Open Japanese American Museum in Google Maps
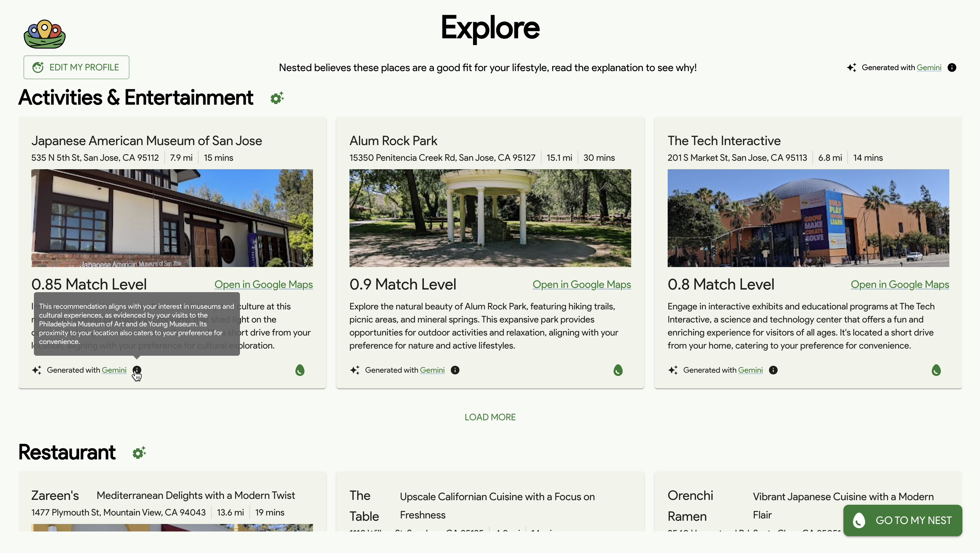Screen dimensions: 980x553 tap(263, 284)
